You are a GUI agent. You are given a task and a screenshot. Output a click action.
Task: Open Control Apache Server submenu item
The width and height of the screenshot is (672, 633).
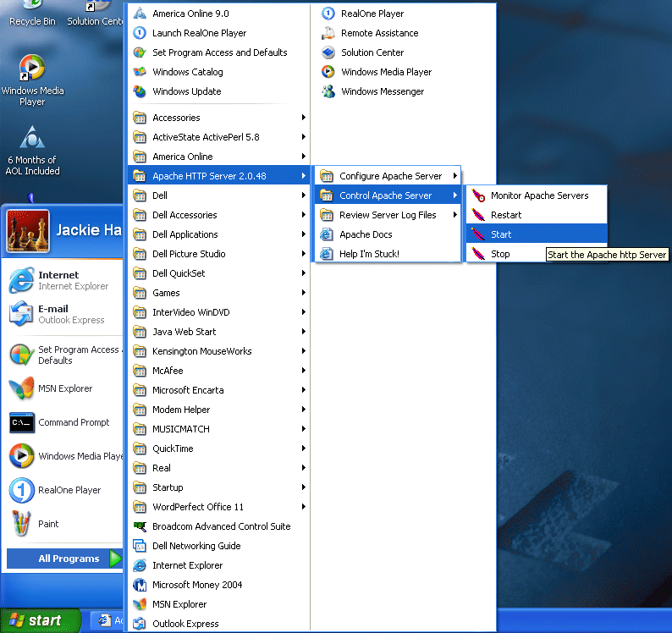tap(388, 195)
